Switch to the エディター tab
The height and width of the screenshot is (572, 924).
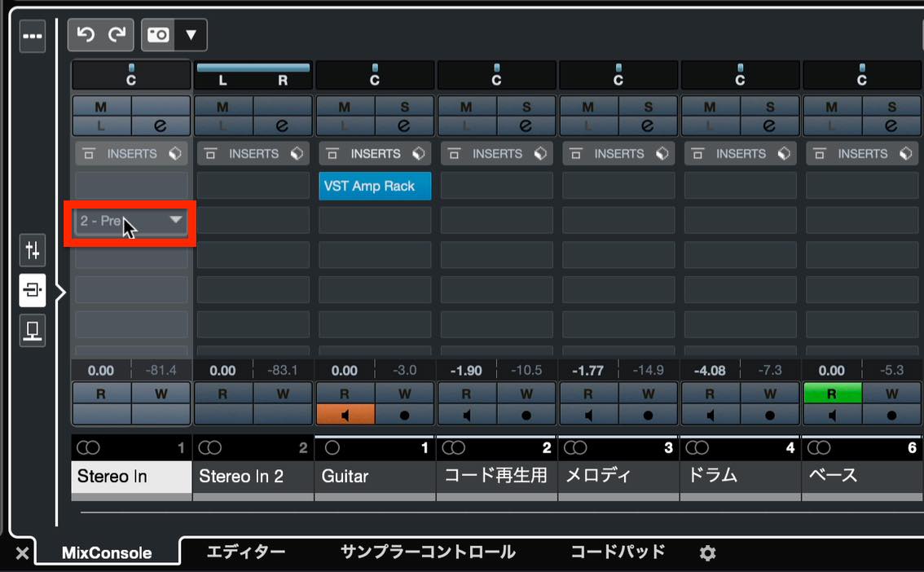246,552
